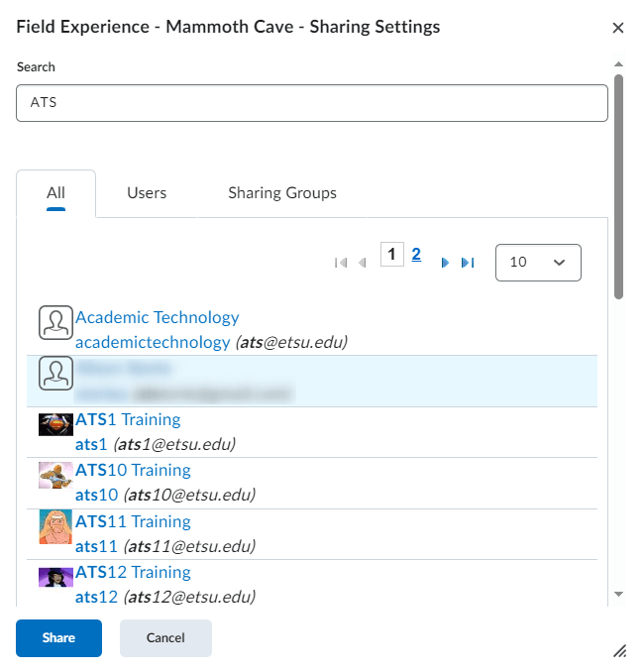The width and height of the screenshot is (644, 672).
Task: Click the Academic Technology profile avatar
Action: [55, 322]
